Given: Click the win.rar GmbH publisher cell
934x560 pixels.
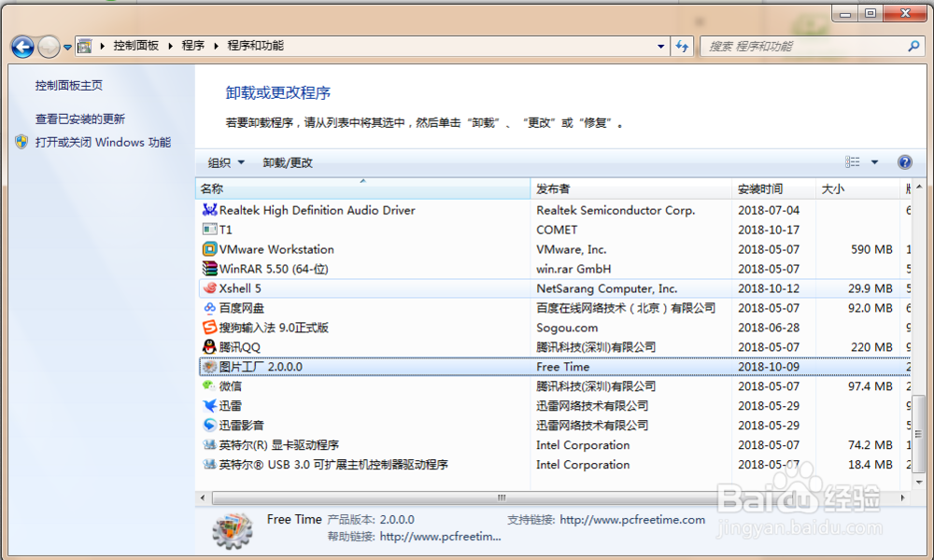Looking at the screenshot, I should pos(573,269).
